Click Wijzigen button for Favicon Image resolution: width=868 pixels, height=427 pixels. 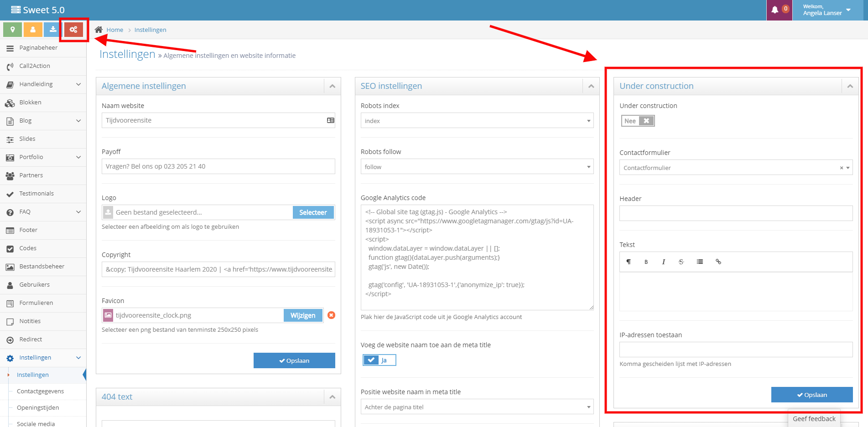tap(303, 315)
